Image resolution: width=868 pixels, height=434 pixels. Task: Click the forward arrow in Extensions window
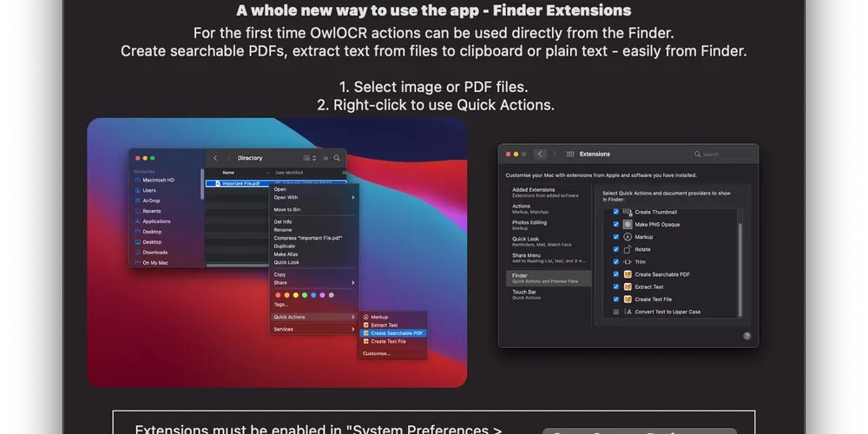(x=554, y=154)
